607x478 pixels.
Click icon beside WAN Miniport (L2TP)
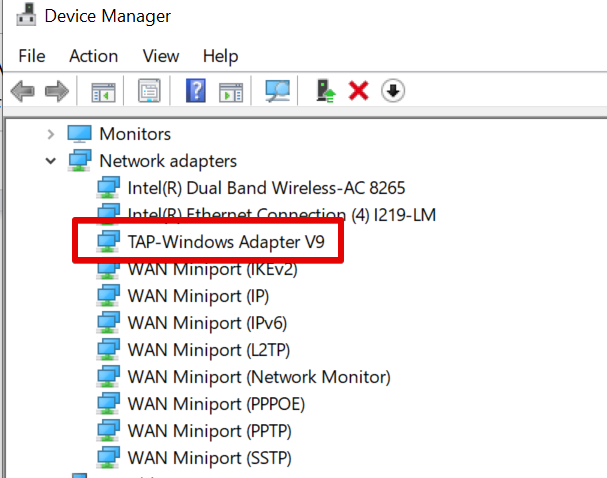[x=108, y=350]
